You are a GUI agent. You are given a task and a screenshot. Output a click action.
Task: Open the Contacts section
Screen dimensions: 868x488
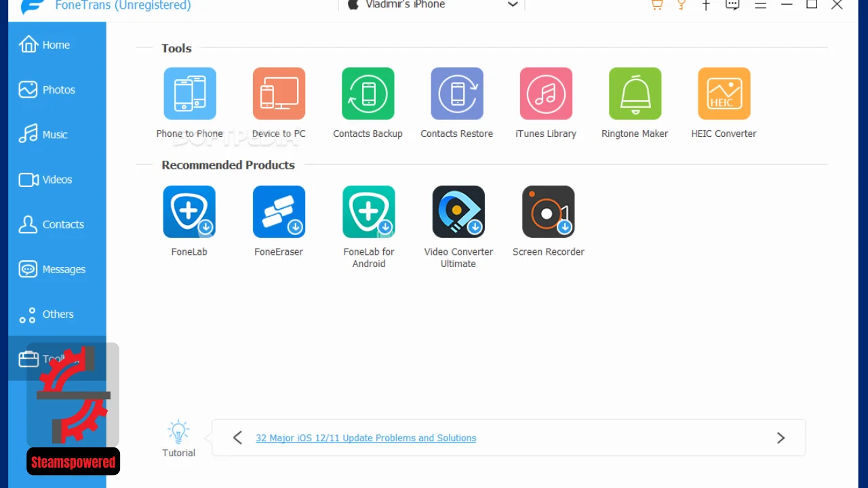tap(57, 224)
